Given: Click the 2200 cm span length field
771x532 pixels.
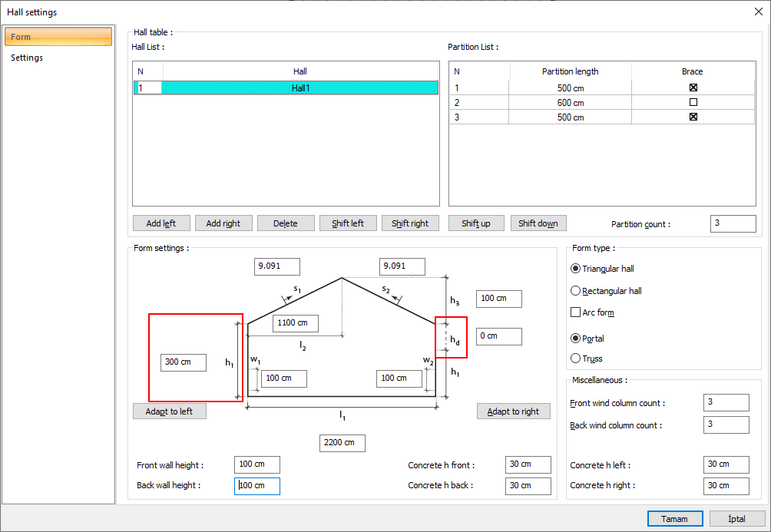Looking at the screenshot, I should click(342, 443).
